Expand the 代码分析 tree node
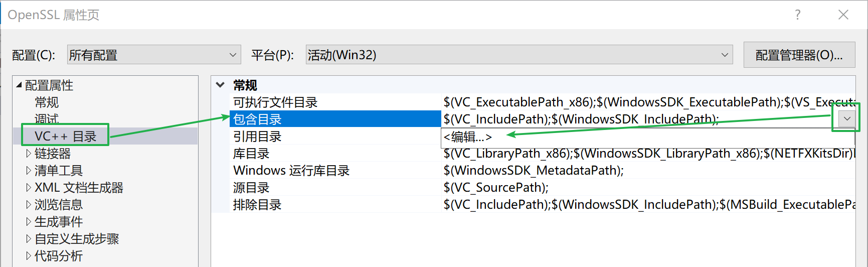The width and height of the screenshot is (868, 267). (29, 256)
